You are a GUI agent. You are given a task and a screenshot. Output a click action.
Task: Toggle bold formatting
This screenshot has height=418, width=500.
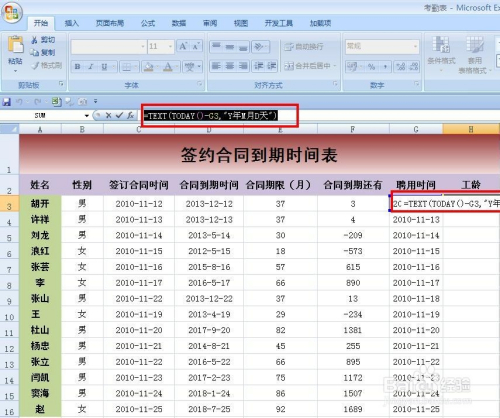pos(77,67)
